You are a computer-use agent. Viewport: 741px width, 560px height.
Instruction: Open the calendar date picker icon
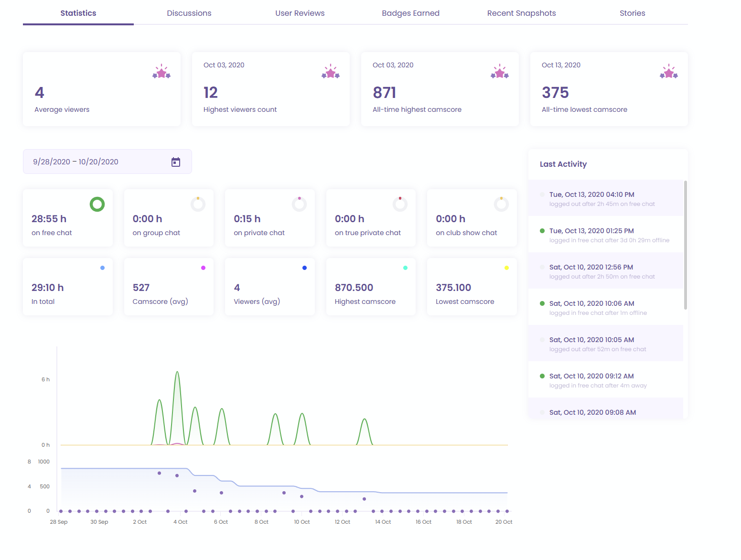pos(176,162)
